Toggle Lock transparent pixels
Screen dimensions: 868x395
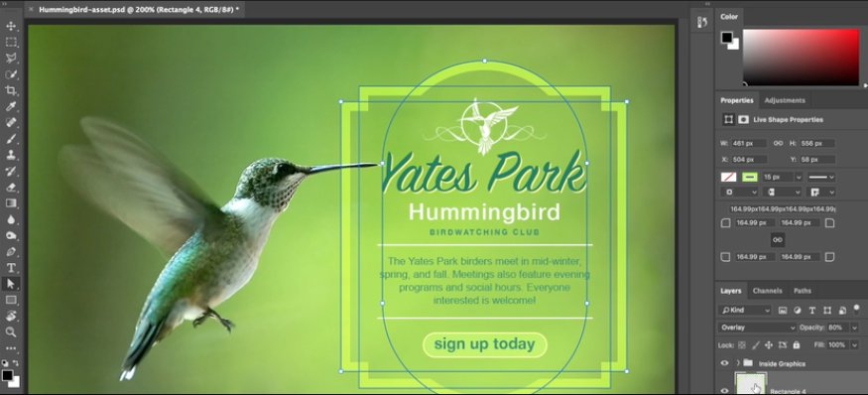coord(742,344)
